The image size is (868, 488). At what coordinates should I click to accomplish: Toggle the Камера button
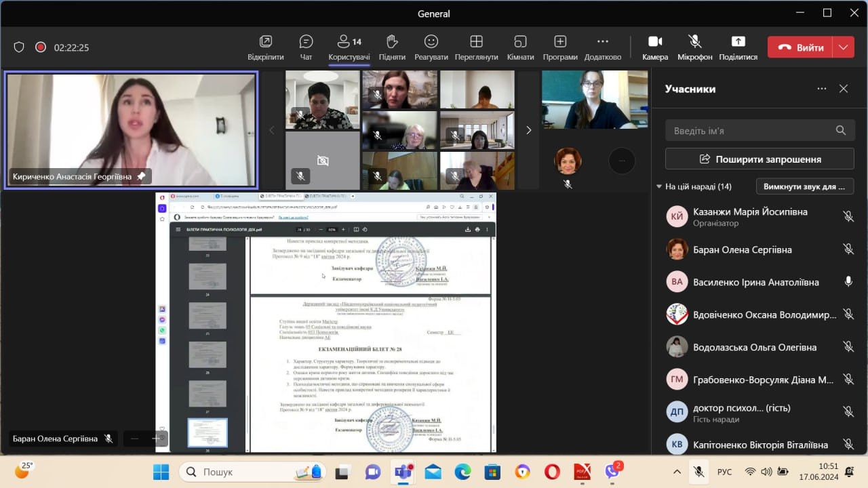pos(655,47)
